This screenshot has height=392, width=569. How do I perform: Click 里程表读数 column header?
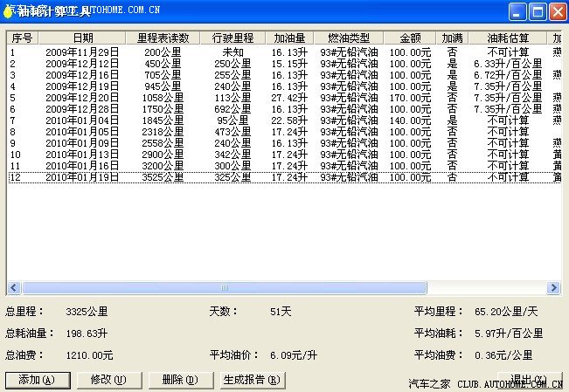(x=163, y=38)
